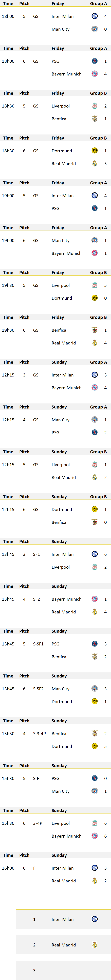Select the F stage label of the final
Image resolution: width=111 pixels, height=980 pixels.
tap(34, 868)
